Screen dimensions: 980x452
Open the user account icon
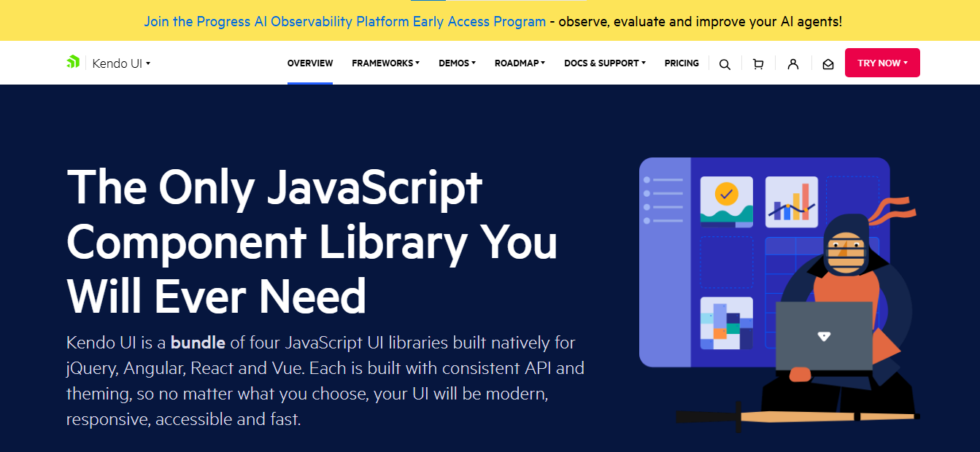[793, 64]
